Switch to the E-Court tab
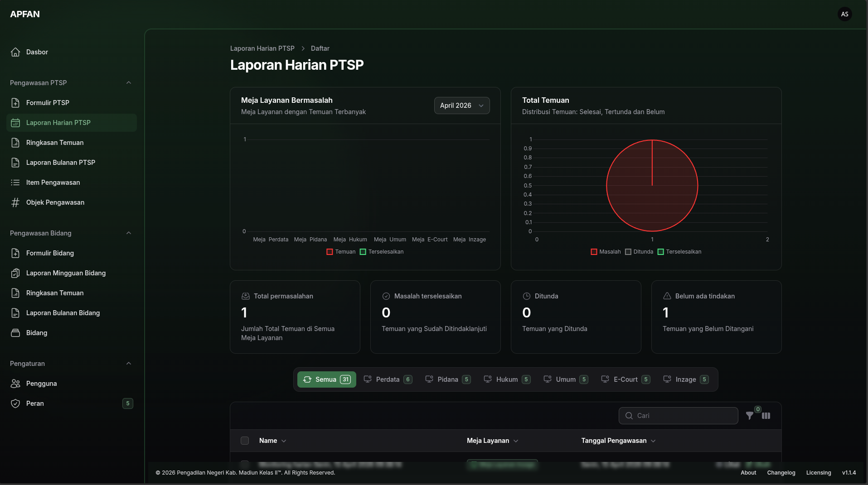 pos(626,379)
